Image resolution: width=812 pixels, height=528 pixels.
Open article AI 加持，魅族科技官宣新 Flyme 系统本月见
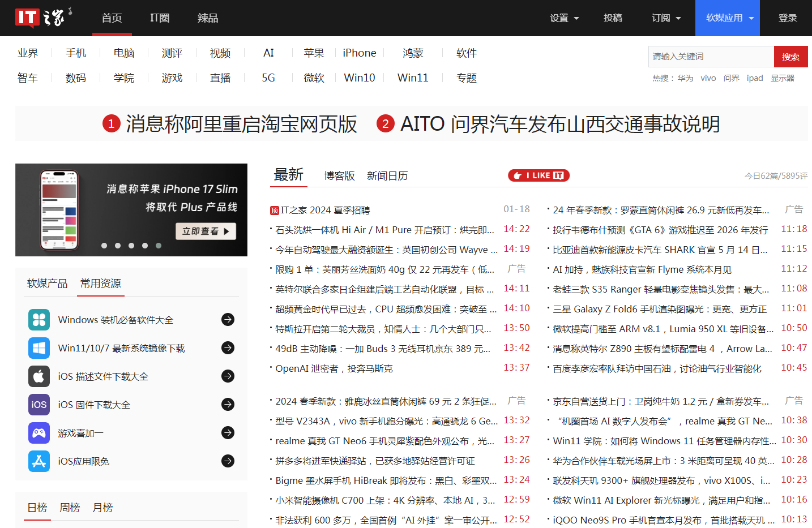tap(642, 270)
